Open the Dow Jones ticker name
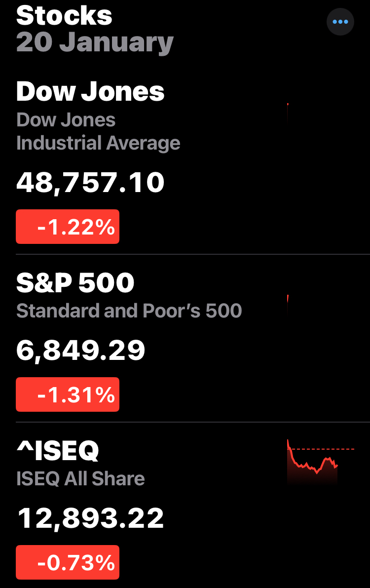This screenshot has height=588, width=370. pyautogui.click(x=90, y=91)
